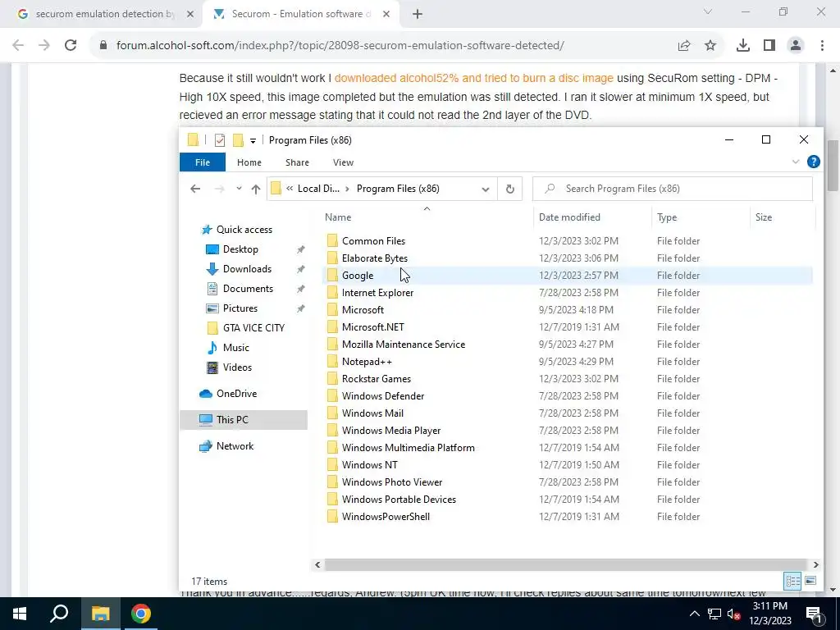840x630 pixels.
Task: Click muted volume tray icon
Action: click(x=733, y=614)
